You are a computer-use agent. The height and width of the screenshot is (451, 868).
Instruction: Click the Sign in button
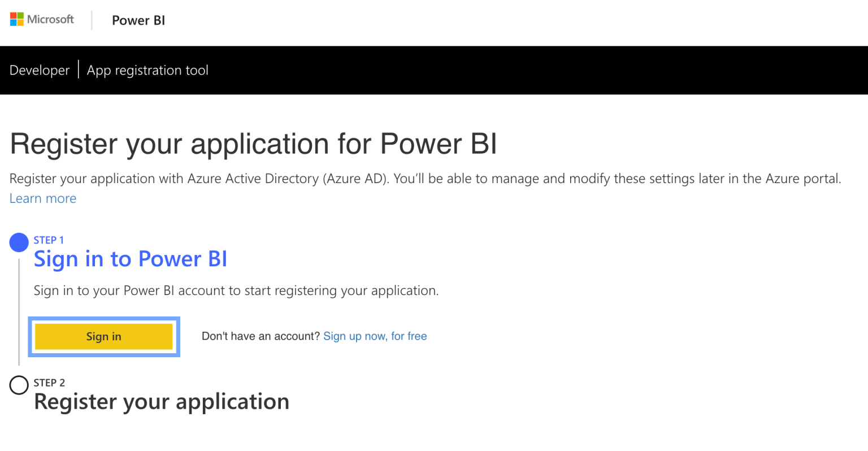click(104, 336)
